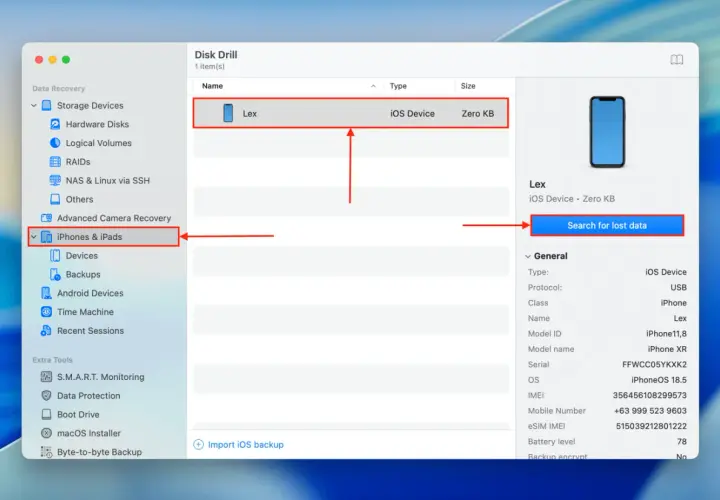Open NAS & Linux via SSH

107,180
